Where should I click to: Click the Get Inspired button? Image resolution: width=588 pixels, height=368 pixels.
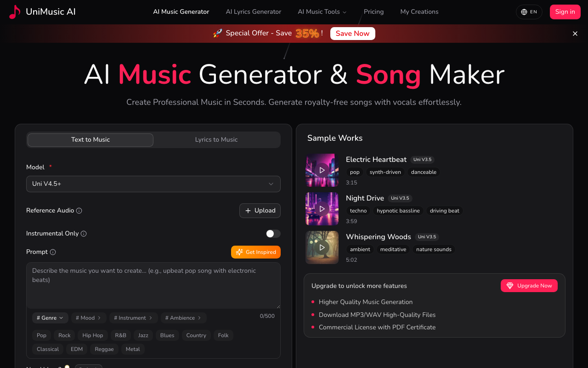(x=256, y=252)
